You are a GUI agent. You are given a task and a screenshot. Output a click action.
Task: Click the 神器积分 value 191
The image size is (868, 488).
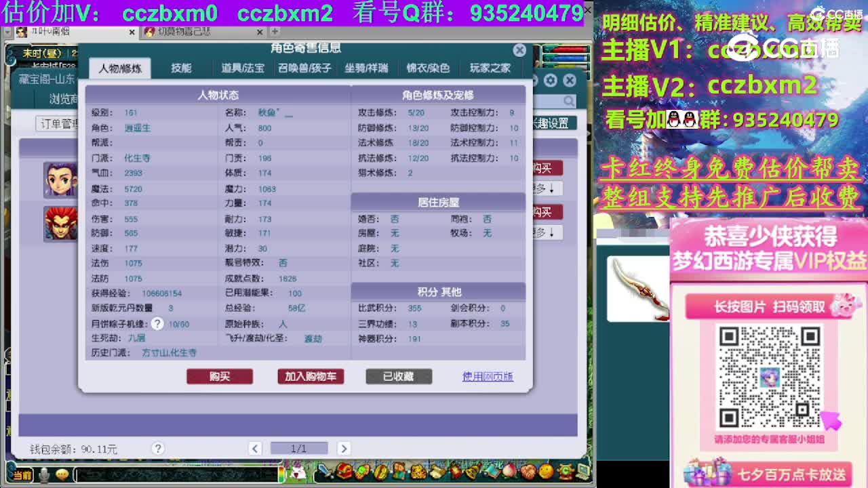(x=414, y=339)
